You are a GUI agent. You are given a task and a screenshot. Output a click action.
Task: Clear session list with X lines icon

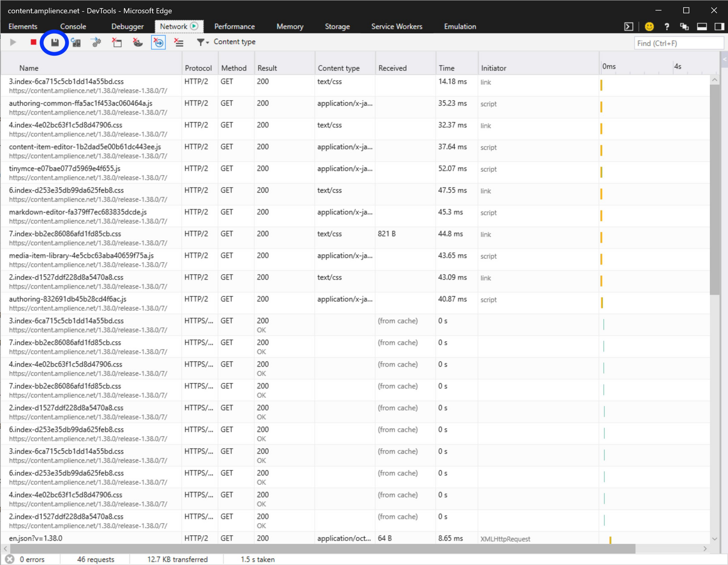[179, 43]
